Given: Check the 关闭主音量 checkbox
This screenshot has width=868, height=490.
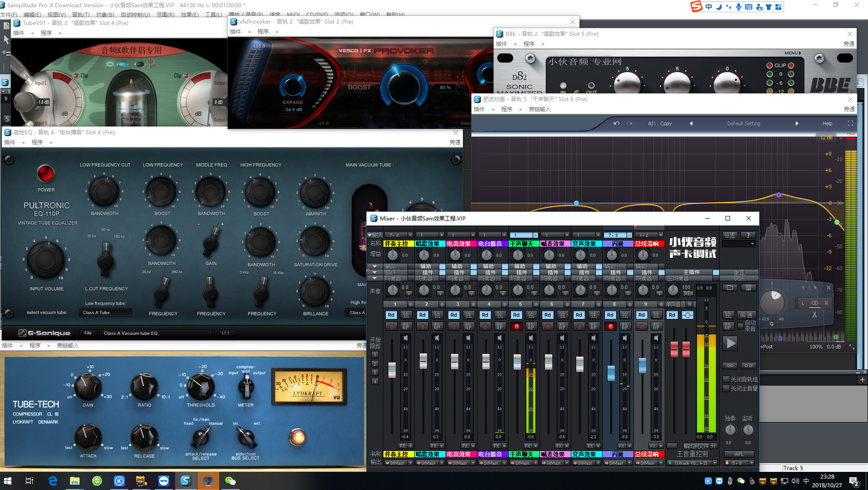Looking at the screenshot, I should [x=726, y=388].
